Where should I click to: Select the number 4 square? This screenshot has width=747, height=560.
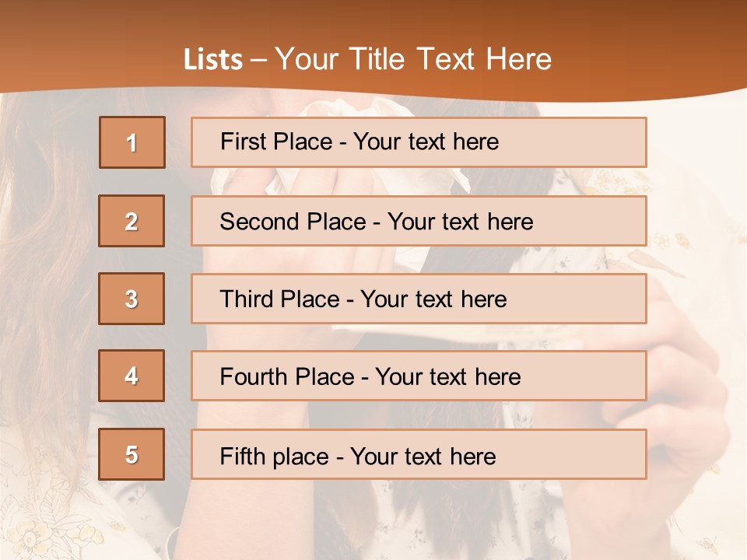[x=132, y=376]
